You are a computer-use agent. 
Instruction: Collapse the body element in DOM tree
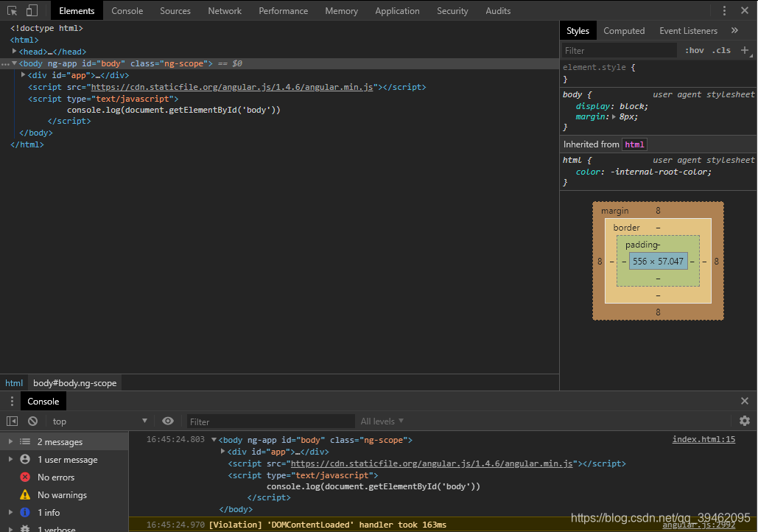pos(15,63)
